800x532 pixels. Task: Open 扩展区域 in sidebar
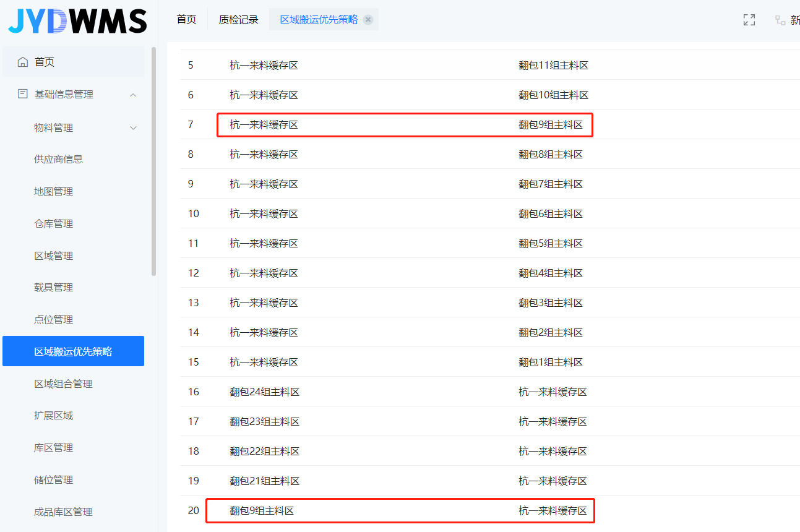click(54, 415)
